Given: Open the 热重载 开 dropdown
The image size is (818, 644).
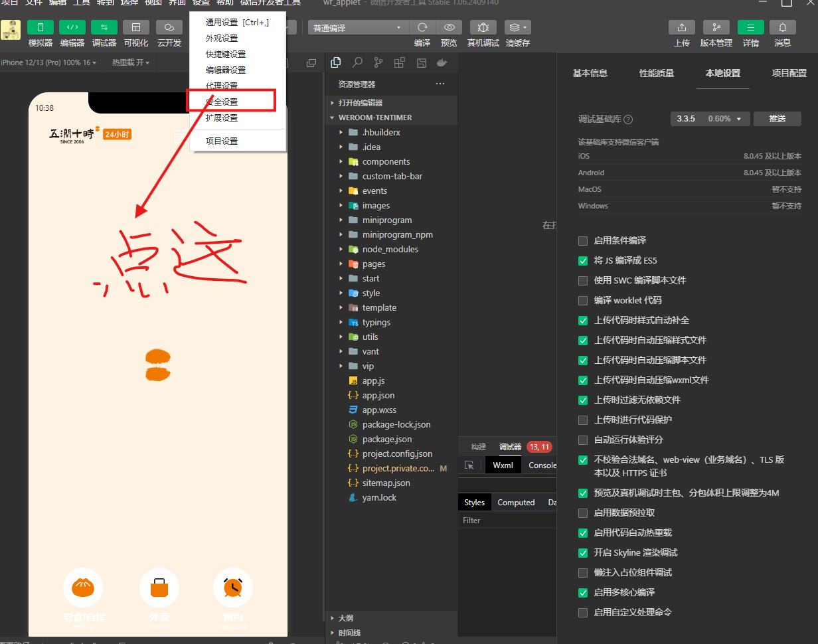Looking at the screenshot, I should pyautogui.click(x=131, y=62).
